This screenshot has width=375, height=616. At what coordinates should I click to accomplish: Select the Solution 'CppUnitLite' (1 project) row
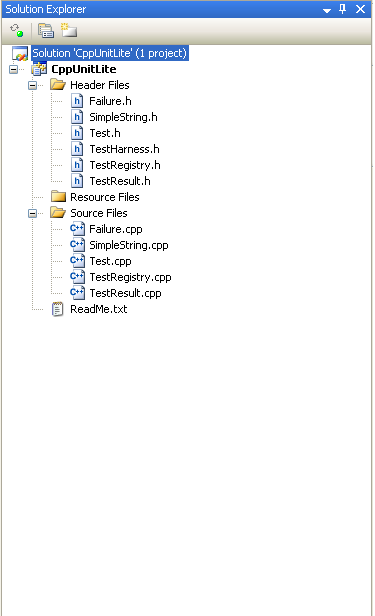point(110,53)
